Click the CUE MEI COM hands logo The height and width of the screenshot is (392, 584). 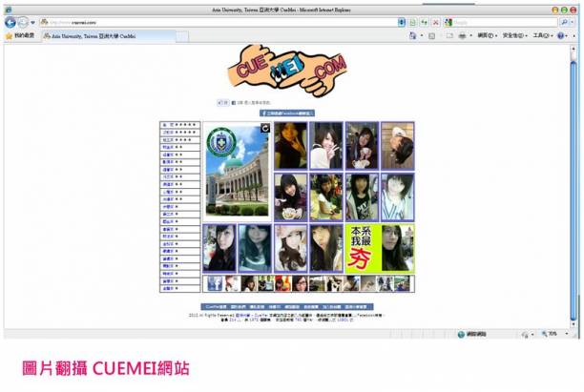click(x=287, y=70)
